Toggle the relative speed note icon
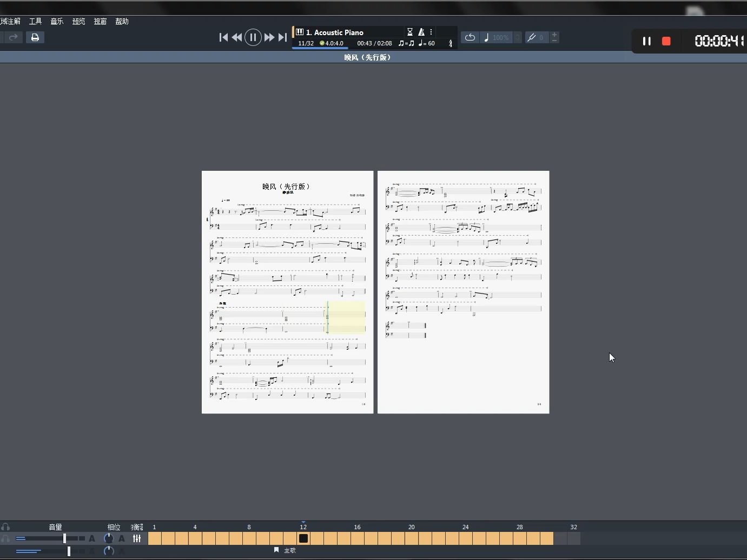Image resolution: width=747 pixels, height=560 pixels. tap(486, 37)
